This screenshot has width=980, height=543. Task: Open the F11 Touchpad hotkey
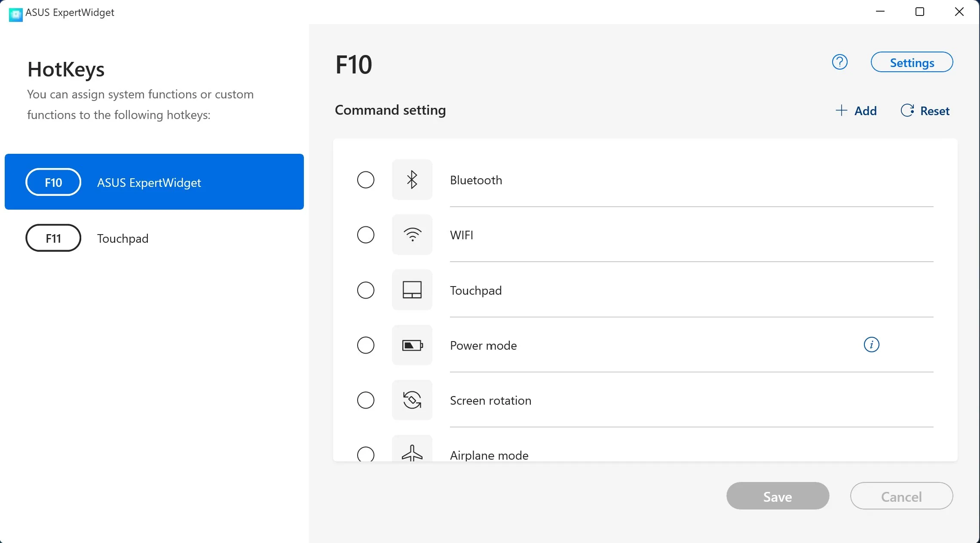(x=154, y=238)
